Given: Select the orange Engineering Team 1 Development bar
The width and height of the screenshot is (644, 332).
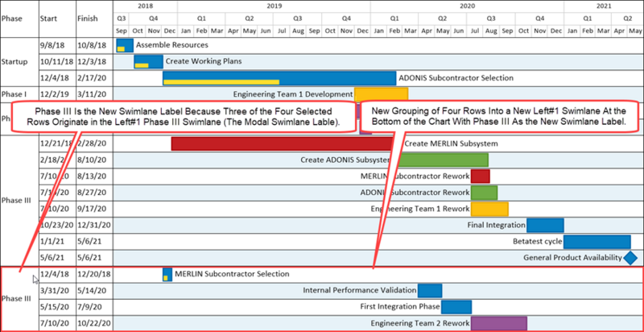Looking at the screenshot, I should [381, 94].
